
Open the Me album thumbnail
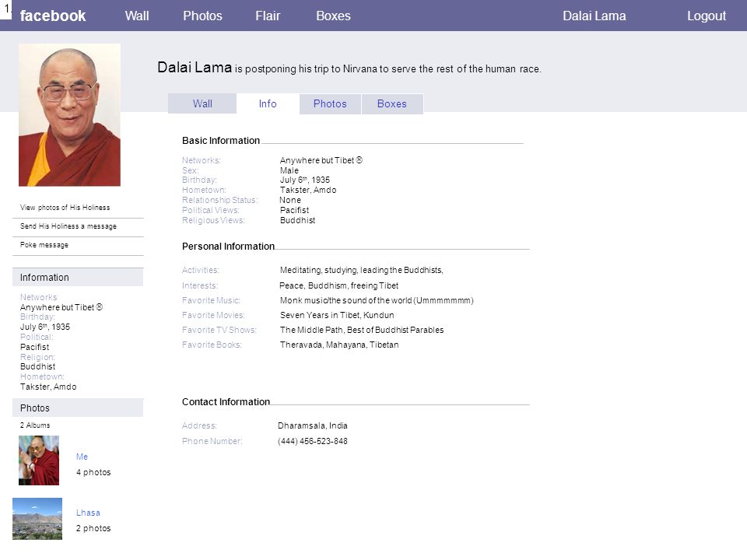(39, 460)
